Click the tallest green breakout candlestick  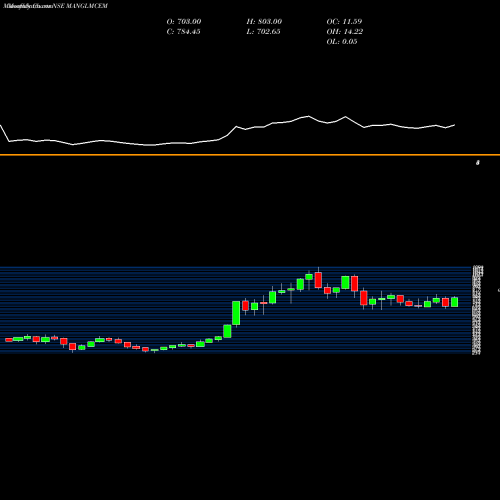236,313
